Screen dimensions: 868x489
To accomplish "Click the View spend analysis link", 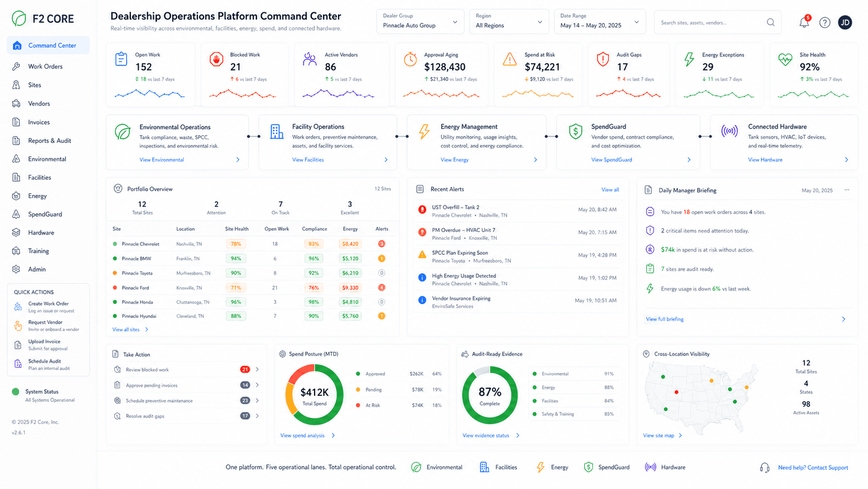I will (x=302, y=435).
